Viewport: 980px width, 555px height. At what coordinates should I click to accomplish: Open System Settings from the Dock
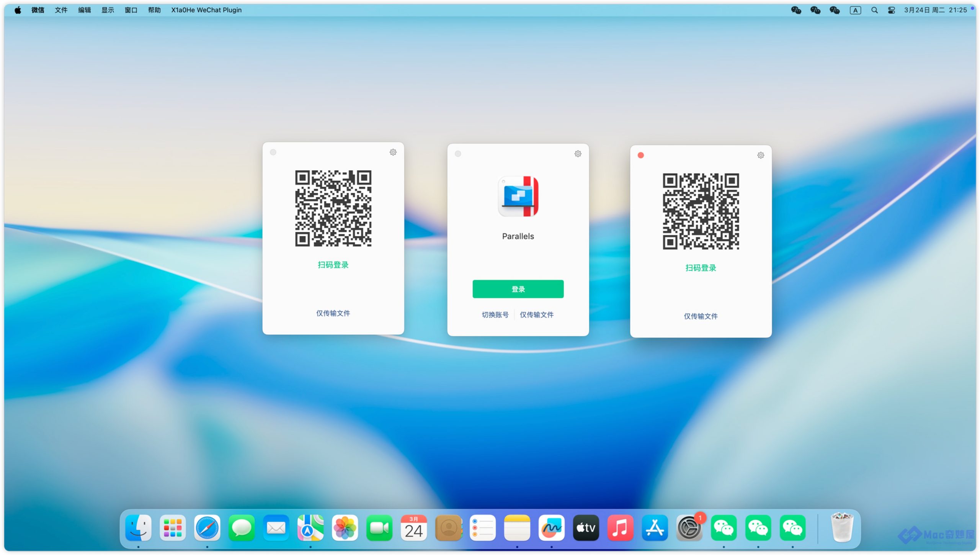click(x=689, y=528)
